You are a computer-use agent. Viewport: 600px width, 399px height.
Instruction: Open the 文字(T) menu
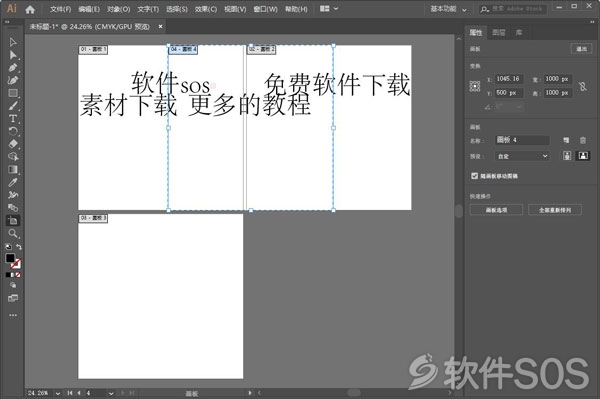pos(148,9)
